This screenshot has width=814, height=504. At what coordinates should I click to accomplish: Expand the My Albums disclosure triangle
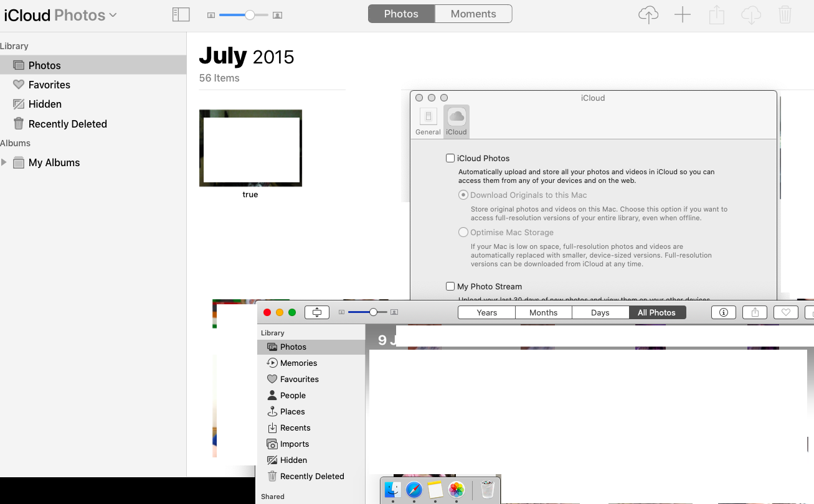(4, 162)
